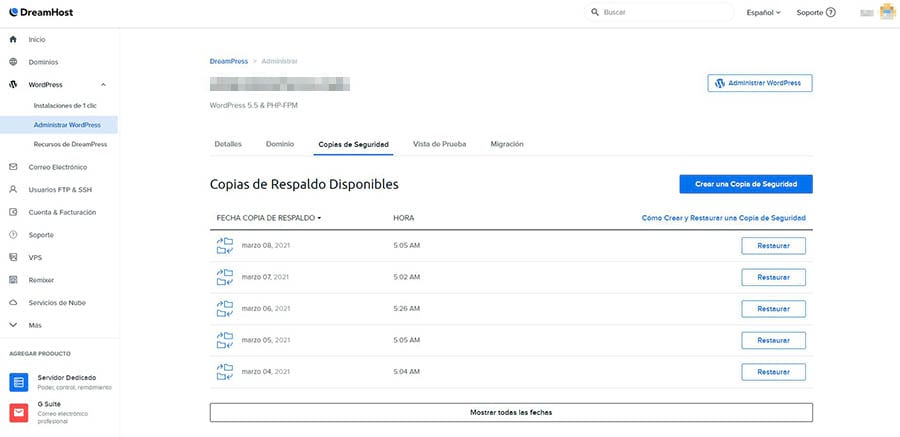Click the G Suite product icon
Viewport: 900px width, 437px height.
(x=18, y=412)
